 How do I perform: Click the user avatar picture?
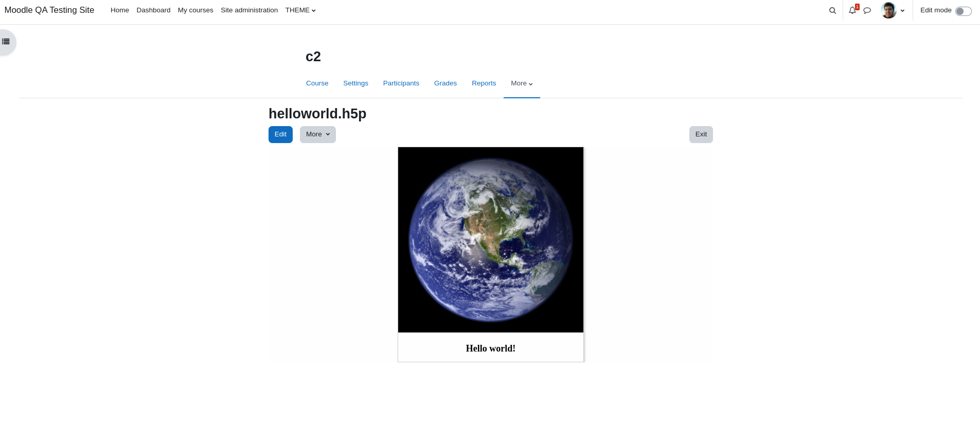(x=888, y=10)
